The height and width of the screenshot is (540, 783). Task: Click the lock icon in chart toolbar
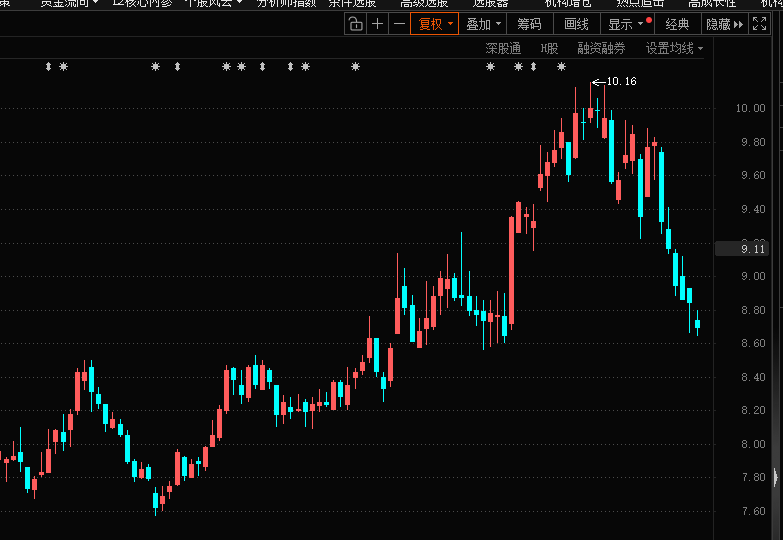[x=355, y=24]
